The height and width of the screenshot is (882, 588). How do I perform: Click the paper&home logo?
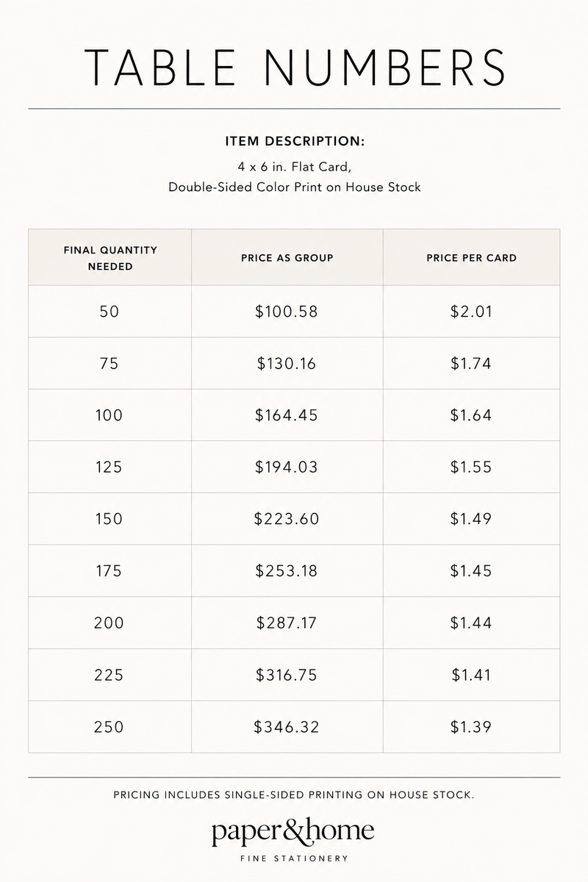(x=293, y=833)
